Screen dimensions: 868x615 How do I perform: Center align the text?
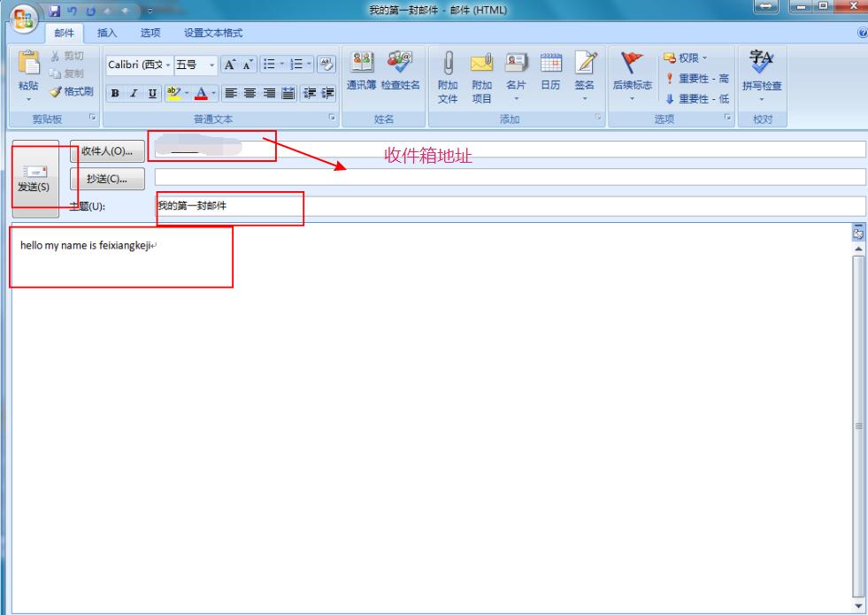[250, 93]
